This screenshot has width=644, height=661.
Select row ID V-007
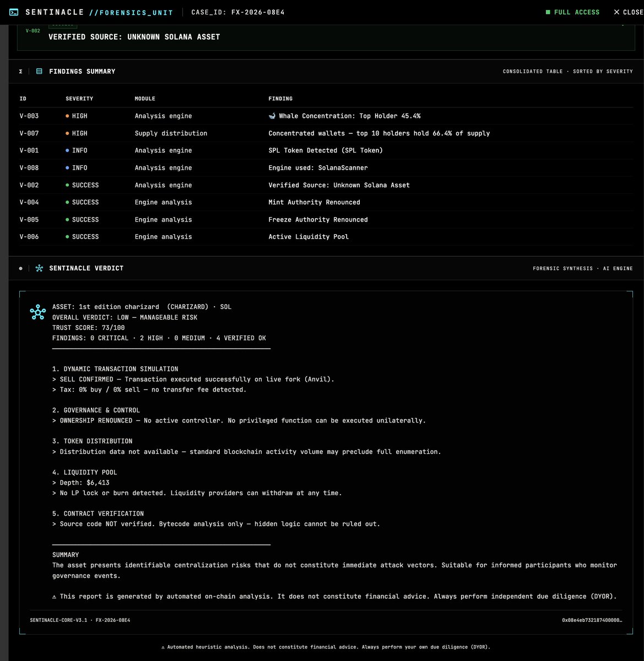pos(29,133)
